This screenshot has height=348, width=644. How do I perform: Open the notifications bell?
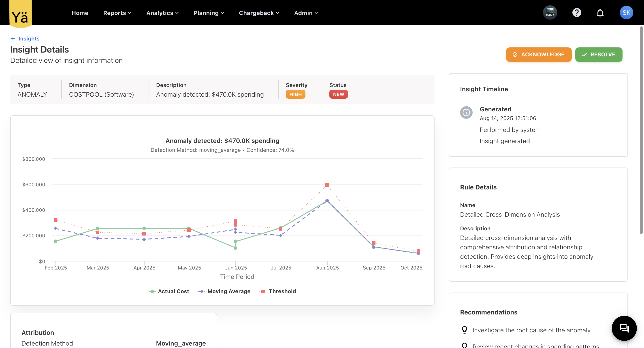(x=600, y=13)
